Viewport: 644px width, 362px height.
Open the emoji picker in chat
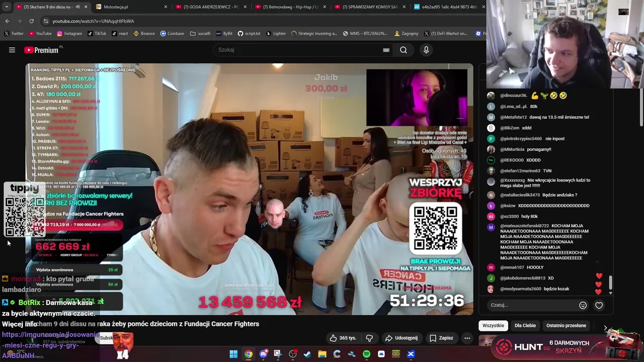(583, 305)
